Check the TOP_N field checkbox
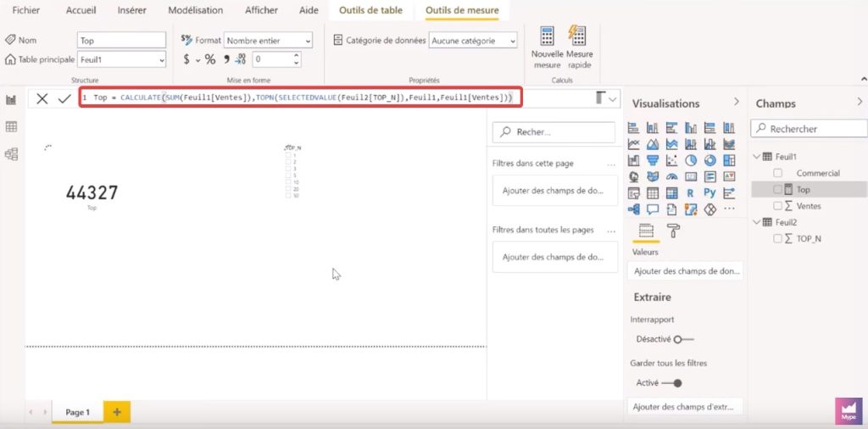868x429 pixels. (777, 238)
